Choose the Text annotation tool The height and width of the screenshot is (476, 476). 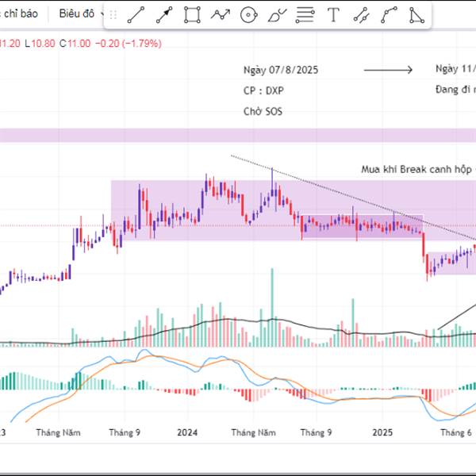pos(333,14)
